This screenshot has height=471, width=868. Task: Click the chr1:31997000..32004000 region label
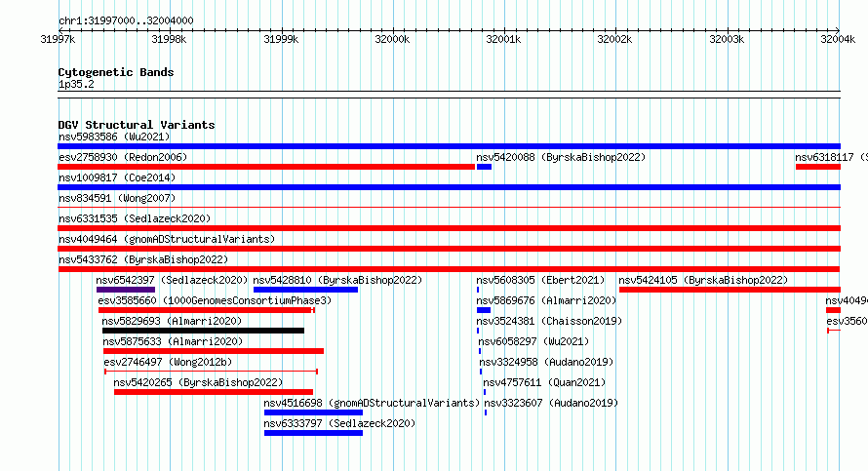pyautogui.click(x=126, y=20)
